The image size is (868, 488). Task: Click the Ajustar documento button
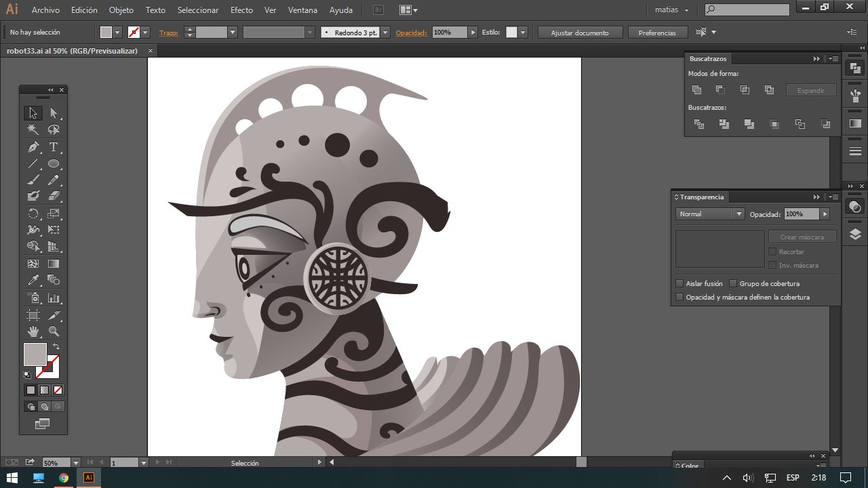(580, 33)
